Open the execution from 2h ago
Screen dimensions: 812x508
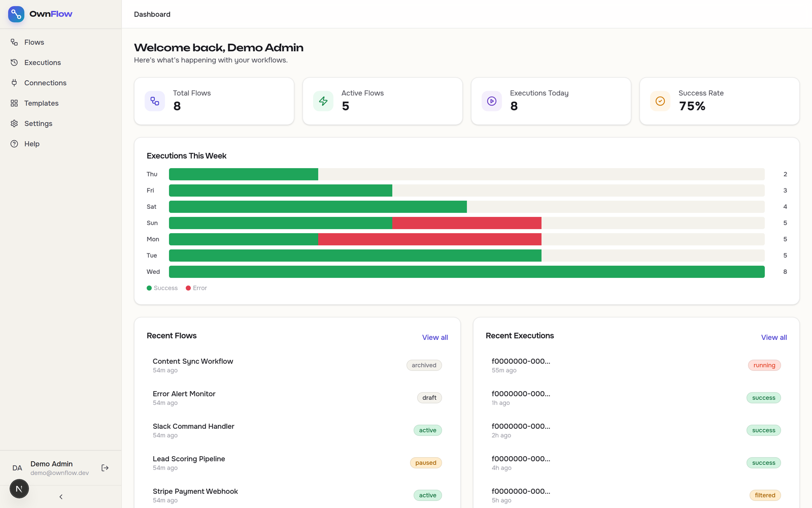(x=636, y=430)
